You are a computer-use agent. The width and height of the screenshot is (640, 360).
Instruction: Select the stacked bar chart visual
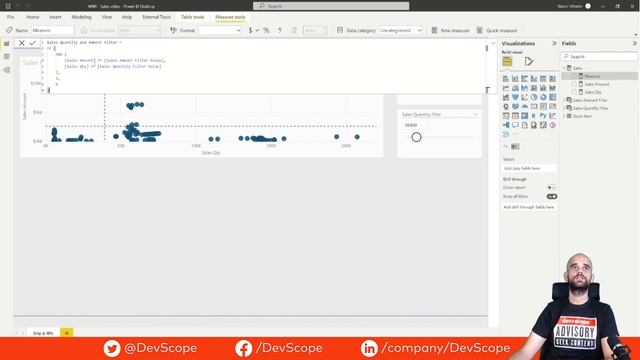tap(506, 78)
